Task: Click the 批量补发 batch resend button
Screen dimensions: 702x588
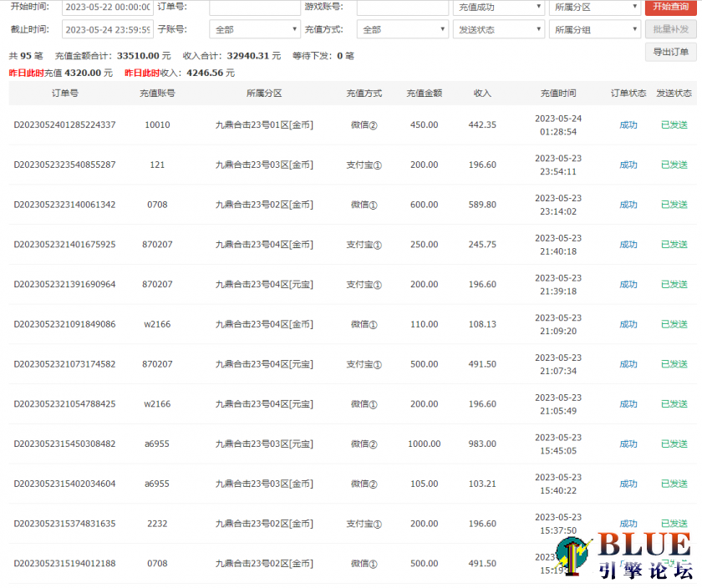Action: pyautogui.click(x=671, y=28)
